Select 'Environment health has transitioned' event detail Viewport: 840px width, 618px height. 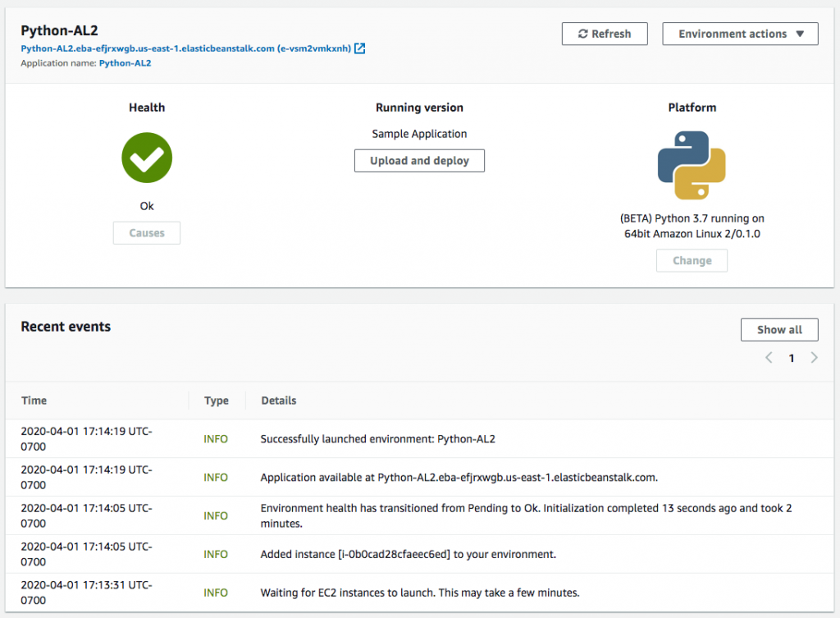point(526,515)
